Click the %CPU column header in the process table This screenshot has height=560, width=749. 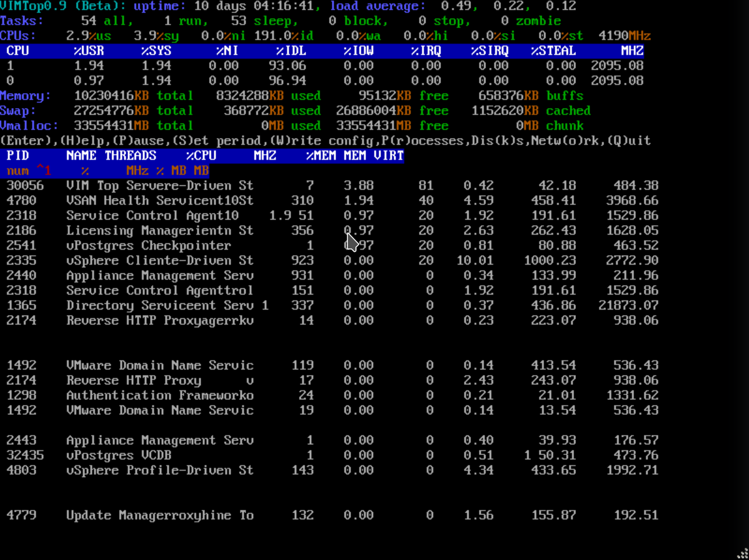tap(201, 155)
